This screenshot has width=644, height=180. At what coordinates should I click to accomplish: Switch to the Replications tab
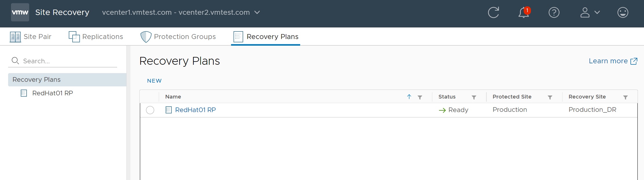(x=96, y=37)
